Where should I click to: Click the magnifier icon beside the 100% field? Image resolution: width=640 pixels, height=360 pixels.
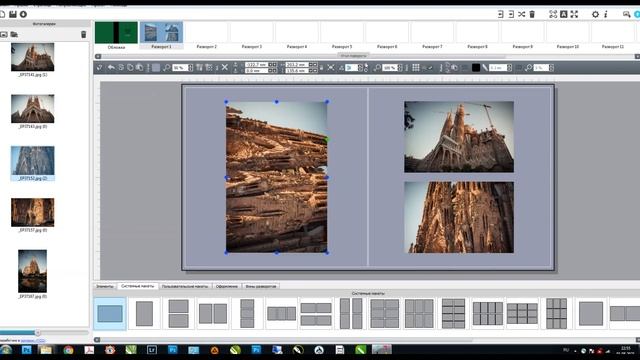(378, 67)
